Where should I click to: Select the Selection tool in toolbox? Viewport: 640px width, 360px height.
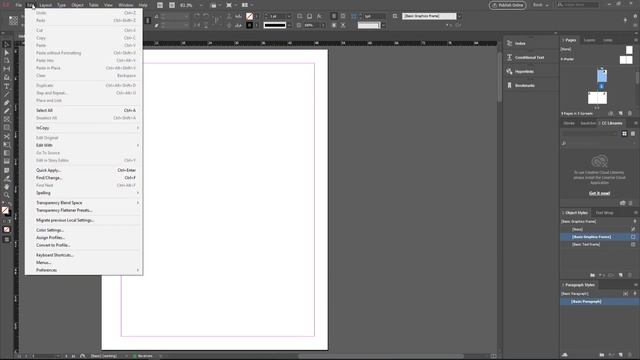[7, 44]
